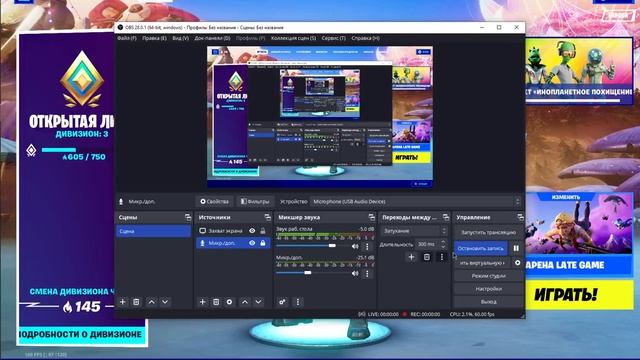Undock the Переходы между сценами panel
The image size is (640, 360).
446,217
